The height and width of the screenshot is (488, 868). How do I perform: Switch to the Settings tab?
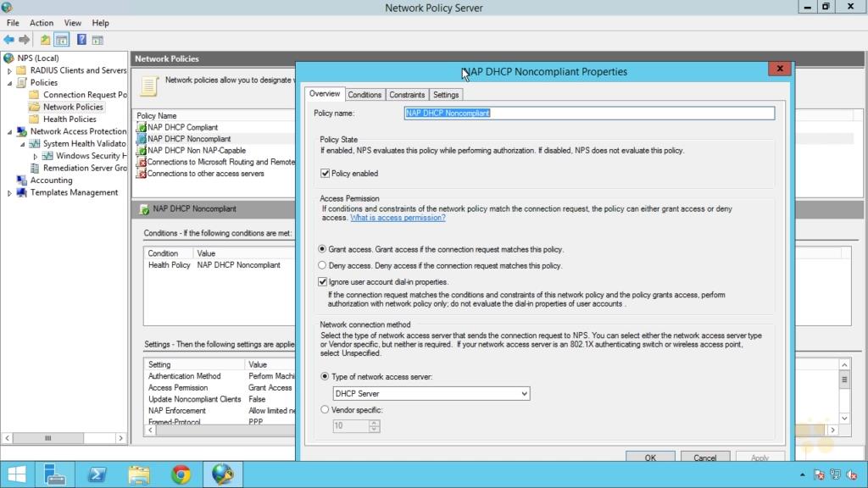[x=446, y=95]
